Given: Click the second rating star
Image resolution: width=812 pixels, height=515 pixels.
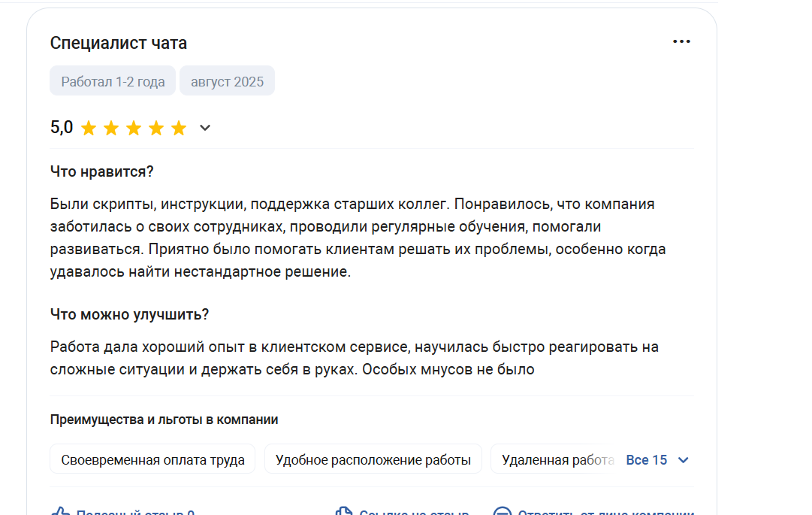Looking at the screenshot, I should coord(111,128).
